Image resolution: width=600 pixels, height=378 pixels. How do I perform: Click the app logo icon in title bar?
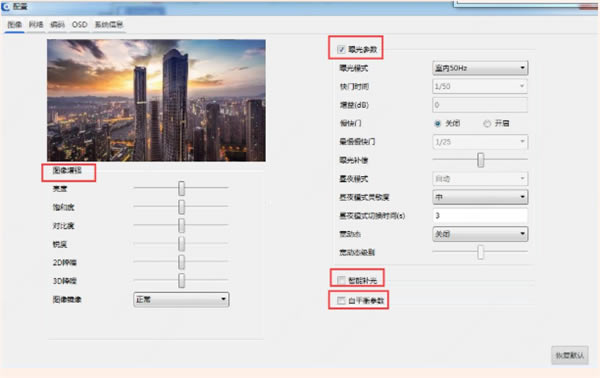click(x=6, y=7)
